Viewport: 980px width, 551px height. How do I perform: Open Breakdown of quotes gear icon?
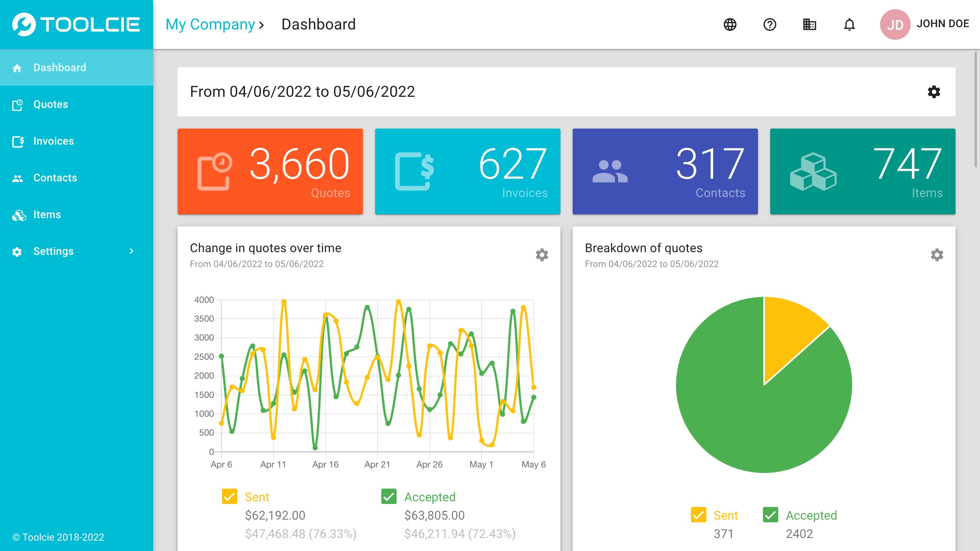[937, 255]
